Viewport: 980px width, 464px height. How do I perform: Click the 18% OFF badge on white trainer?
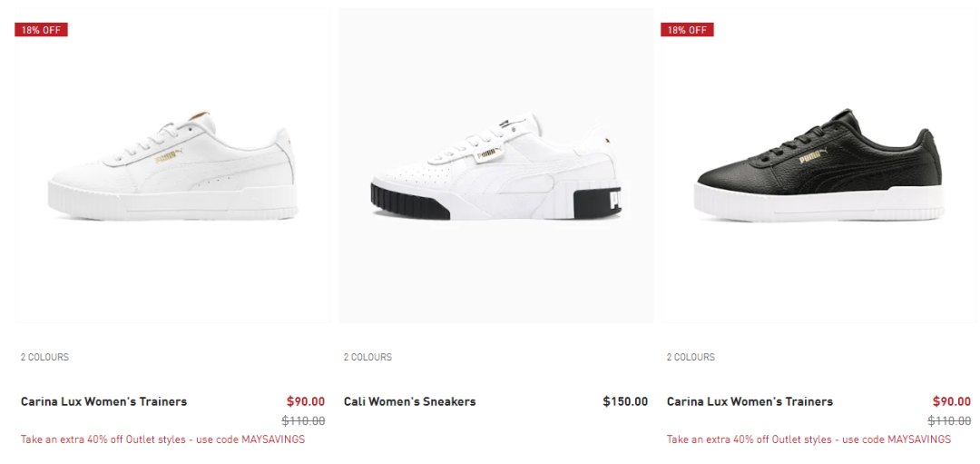(41, 29)
